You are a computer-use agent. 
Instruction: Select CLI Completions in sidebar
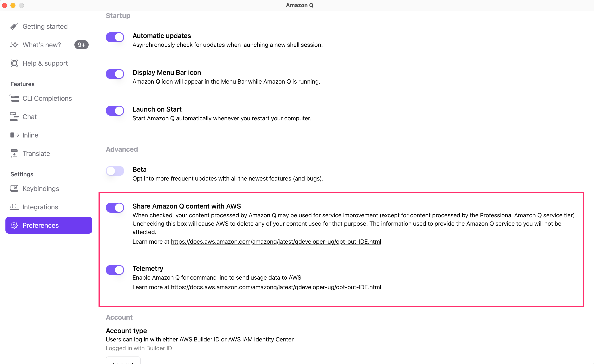point(49,98)
